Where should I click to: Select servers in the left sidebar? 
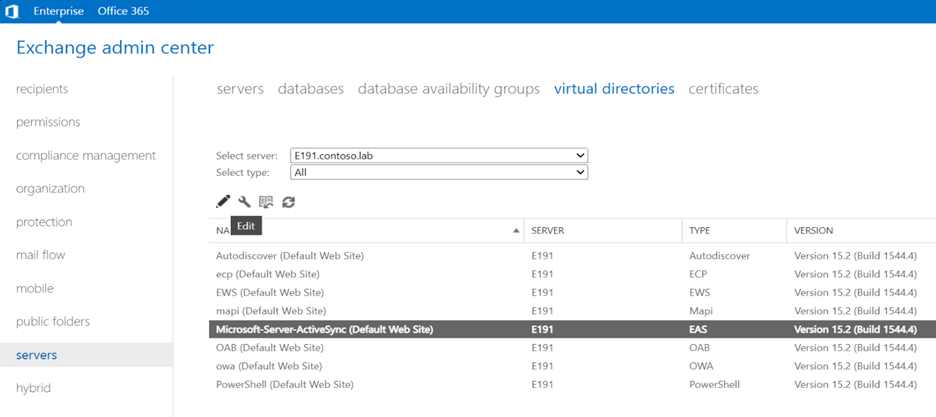click(x=87, y=355)
